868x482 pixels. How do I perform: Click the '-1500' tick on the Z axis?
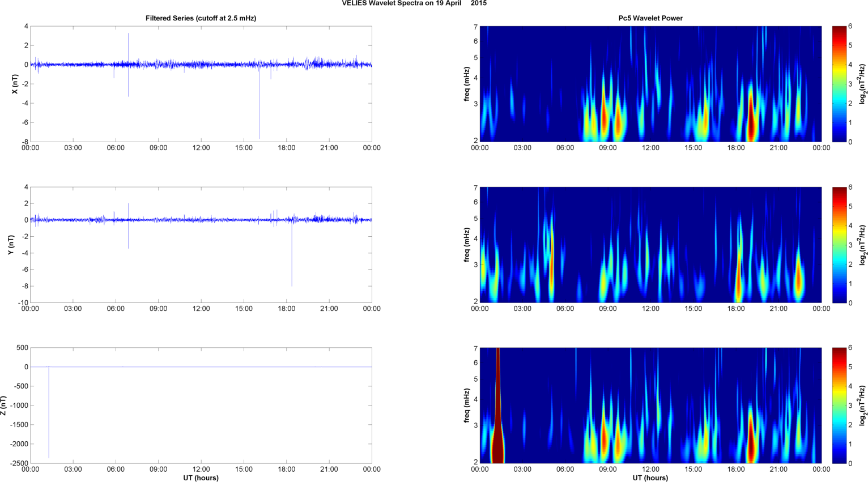(19, 425)
